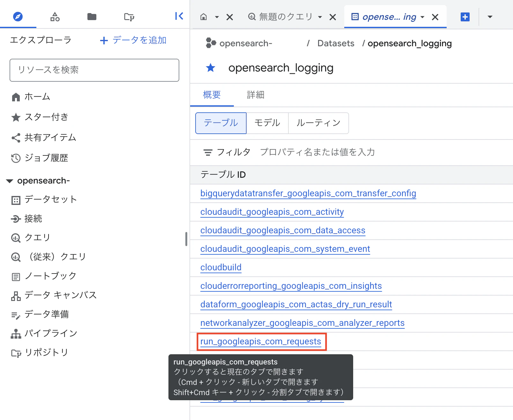Go to ホーム in explorer
The width and height of the screenshot is (513, 420).
[x=31, y=96]
